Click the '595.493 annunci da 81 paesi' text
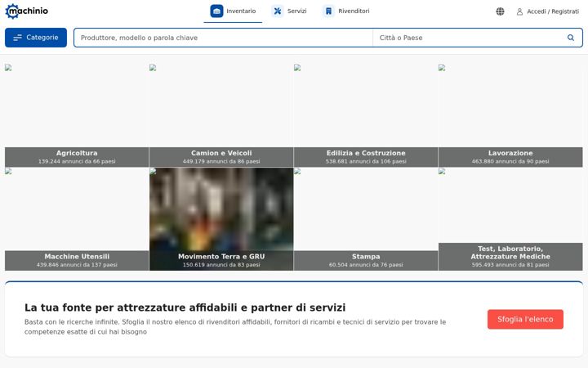The image size is (588, 368). coord(510,265)
